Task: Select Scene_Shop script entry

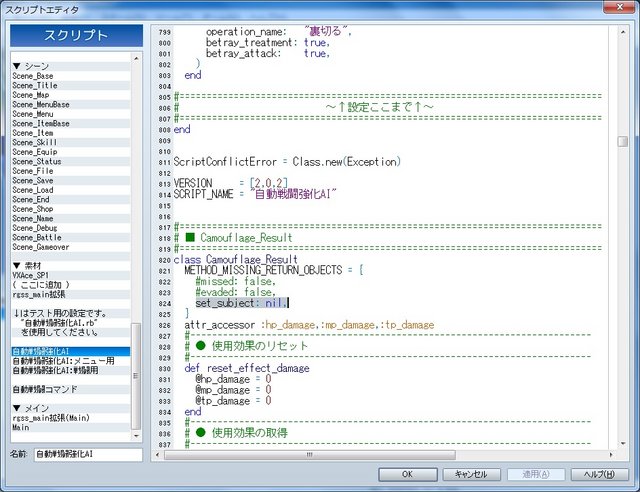Action: click(x=71, y=209)
